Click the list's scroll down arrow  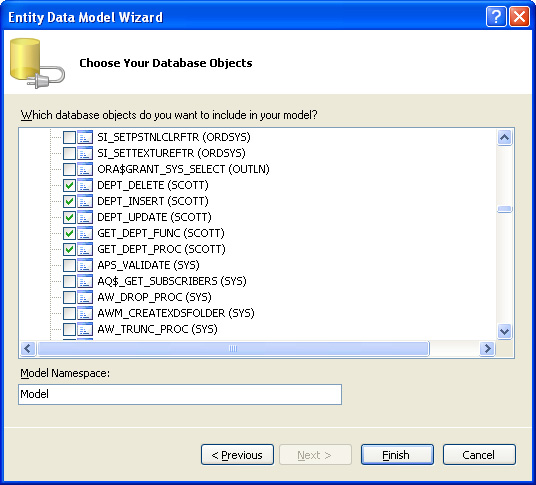click(505, 331)
